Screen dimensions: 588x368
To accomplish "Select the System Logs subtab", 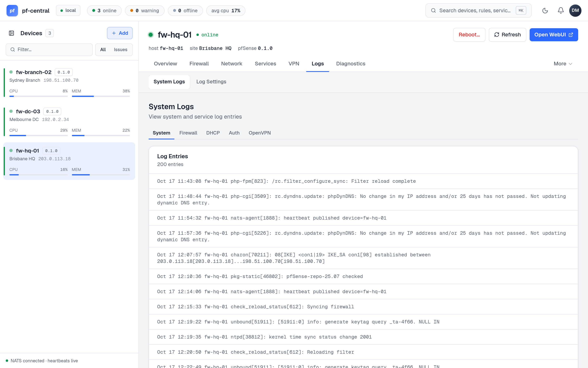I will point(169,82).
